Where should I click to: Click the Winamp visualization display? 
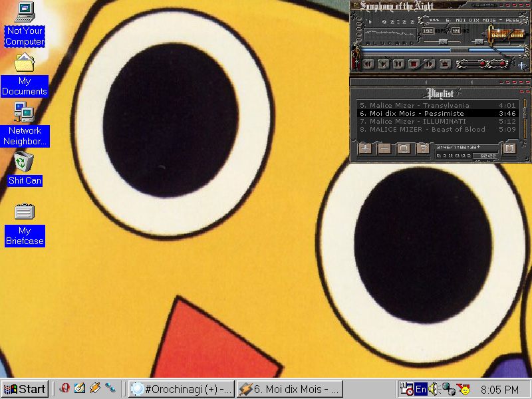point(390,34)
